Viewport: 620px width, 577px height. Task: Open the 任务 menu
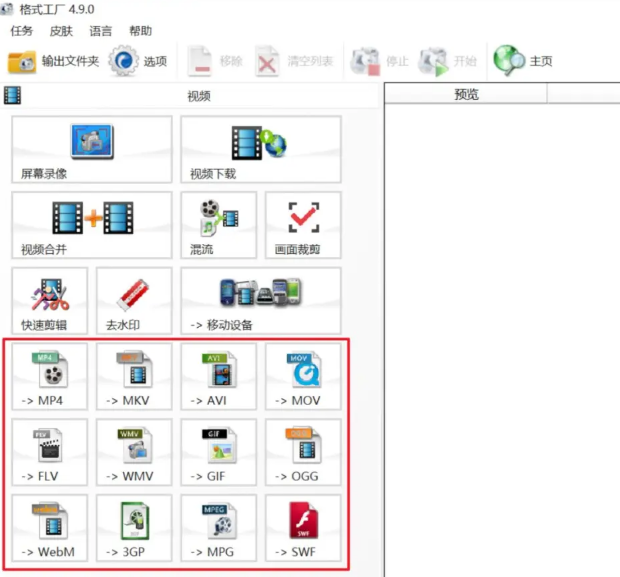pos(22,31)
